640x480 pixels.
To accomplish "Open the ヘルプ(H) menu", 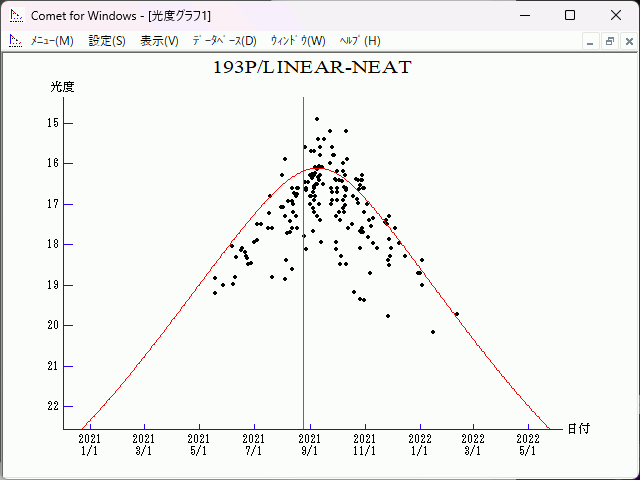I will (x=360, y=41).
